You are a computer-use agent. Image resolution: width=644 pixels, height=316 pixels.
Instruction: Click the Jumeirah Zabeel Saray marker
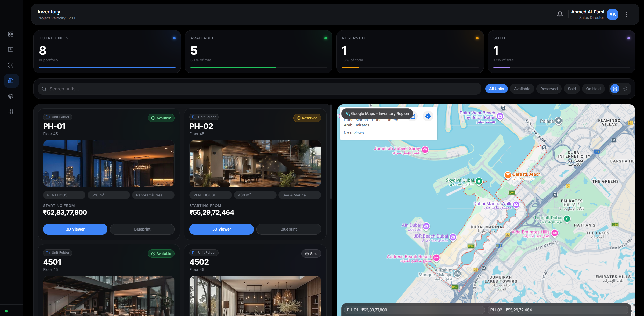tap(425, 149)
